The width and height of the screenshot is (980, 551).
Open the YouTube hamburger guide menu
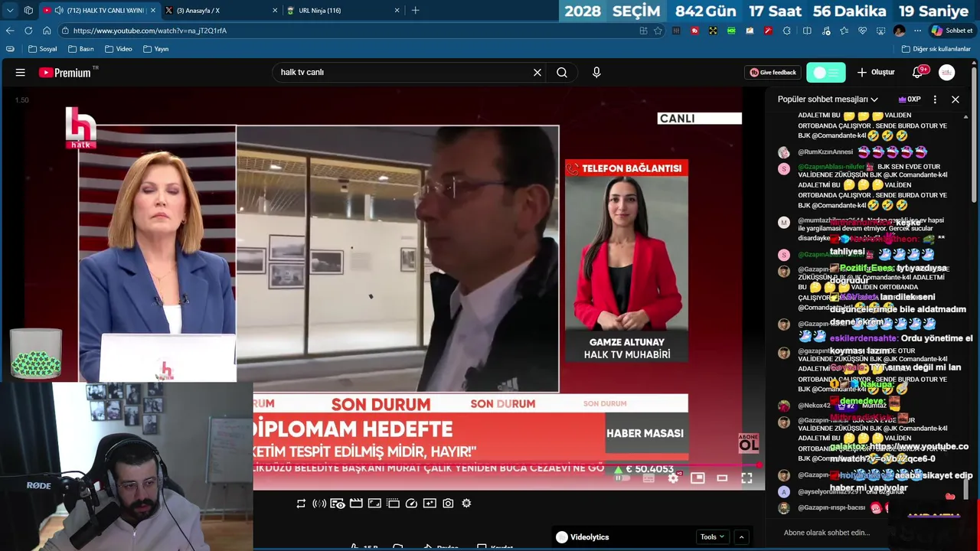pos(21,73)
